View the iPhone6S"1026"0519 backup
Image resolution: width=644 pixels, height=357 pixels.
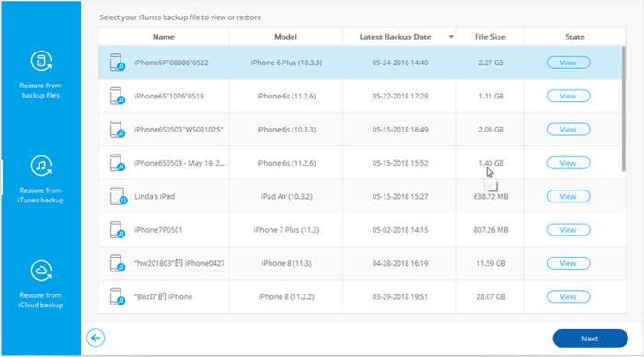pos(569,96)
